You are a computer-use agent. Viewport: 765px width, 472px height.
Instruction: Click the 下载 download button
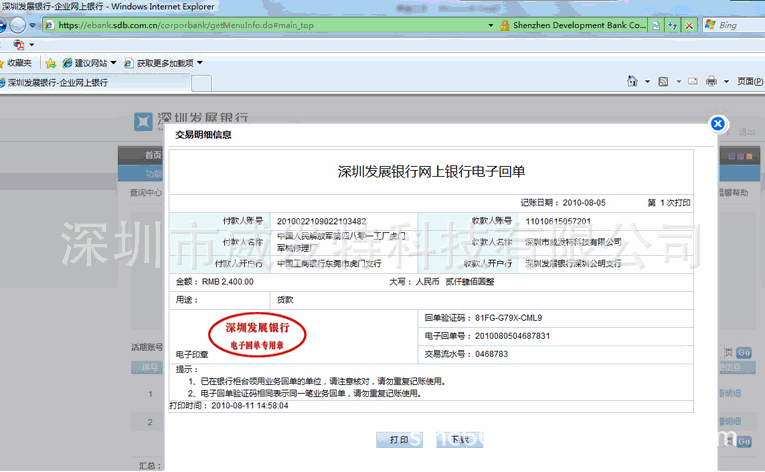tap(460, 439)
